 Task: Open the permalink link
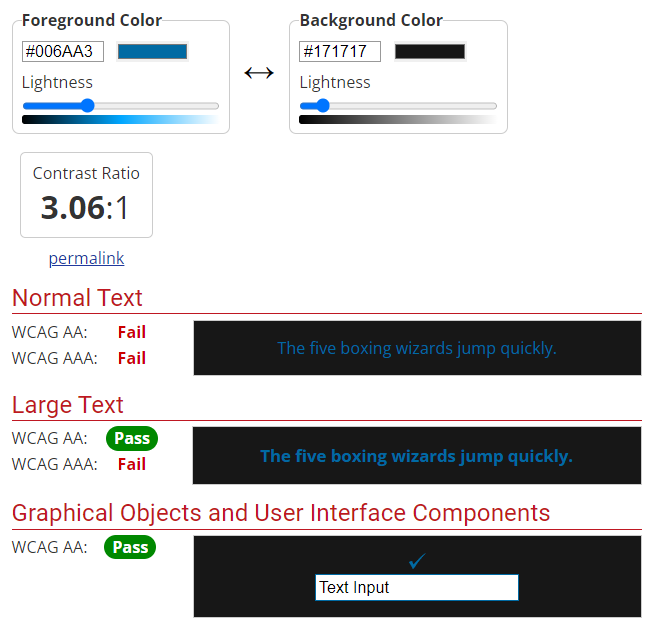[x=86, y=258]
